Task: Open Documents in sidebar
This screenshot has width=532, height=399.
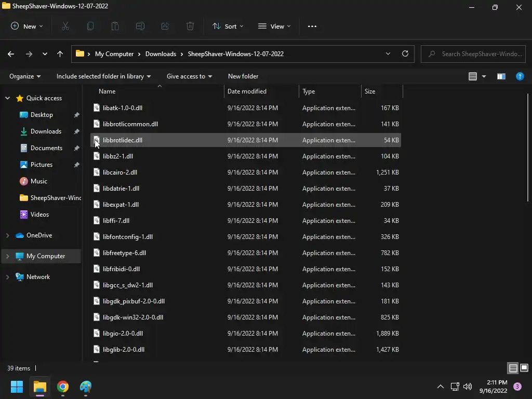Action: coord(46,148)
